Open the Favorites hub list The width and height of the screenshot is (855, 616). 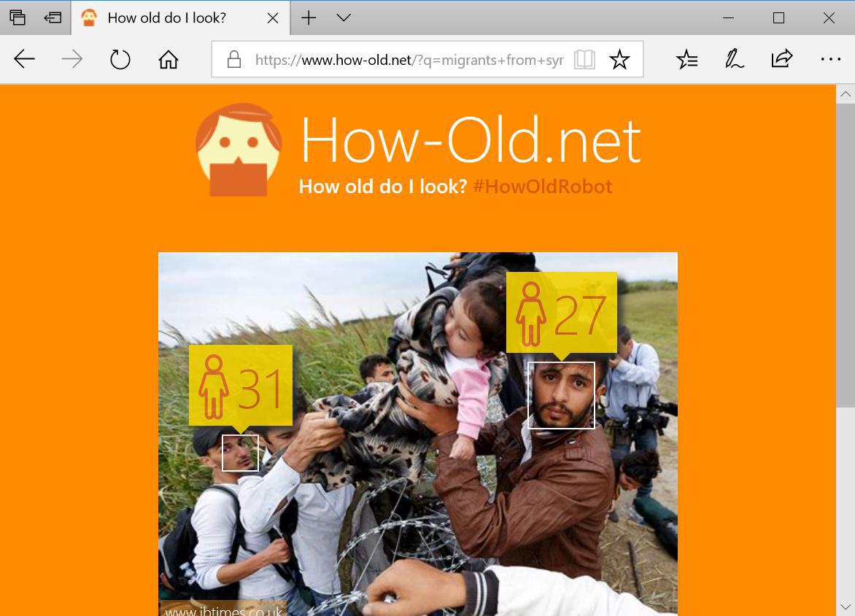tap(687, 59)
